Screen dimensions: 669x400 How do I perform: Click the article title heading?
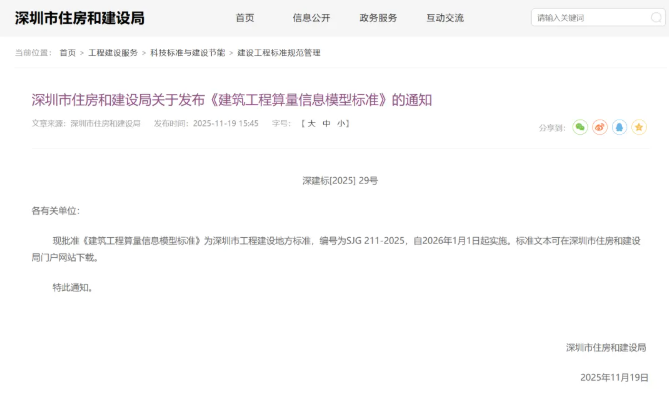[x=232, y=99]
